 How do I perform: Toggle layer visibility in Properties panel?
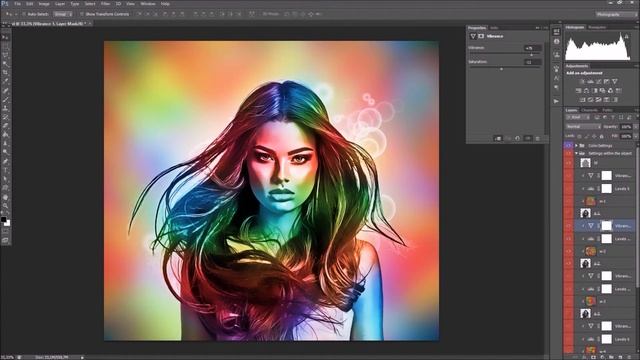click(528, 138)
